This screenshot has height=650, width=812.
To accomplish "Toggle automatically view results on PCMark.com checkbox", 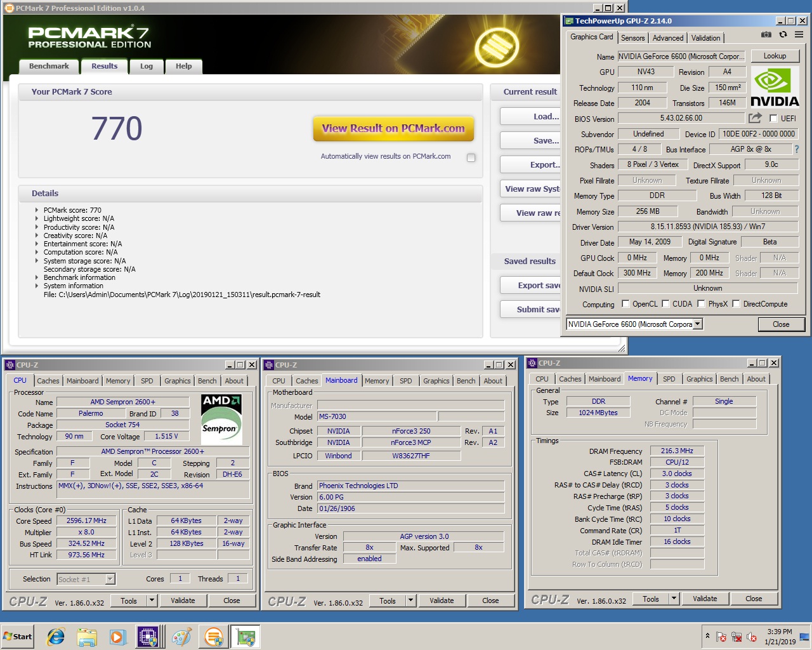I will tap(471, 157).
